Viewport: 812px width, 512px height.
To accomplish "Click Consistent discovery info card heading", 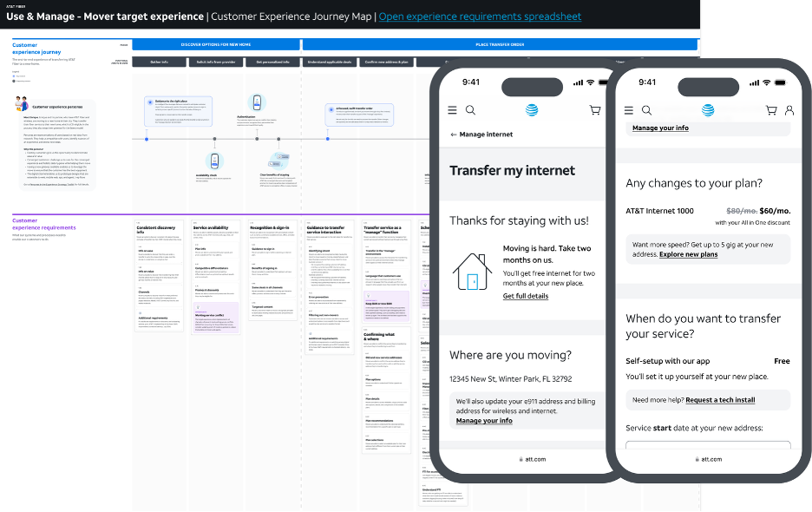I will [156, 230].
